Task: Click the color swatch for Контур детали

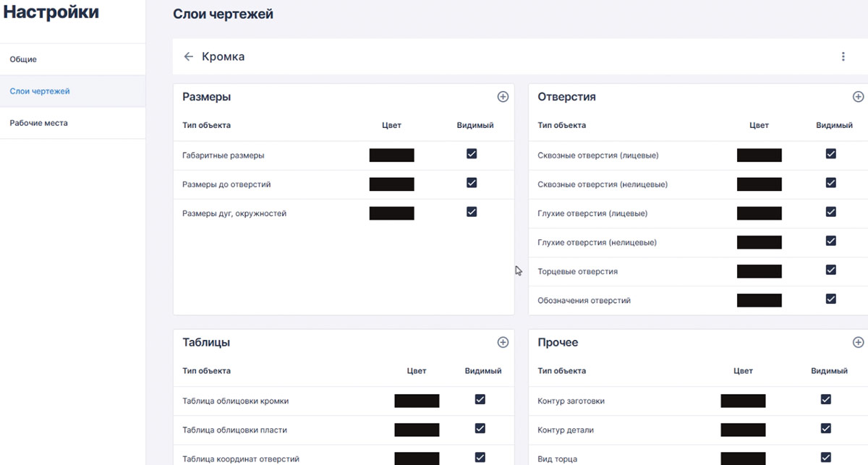Action: pos(743,429)
